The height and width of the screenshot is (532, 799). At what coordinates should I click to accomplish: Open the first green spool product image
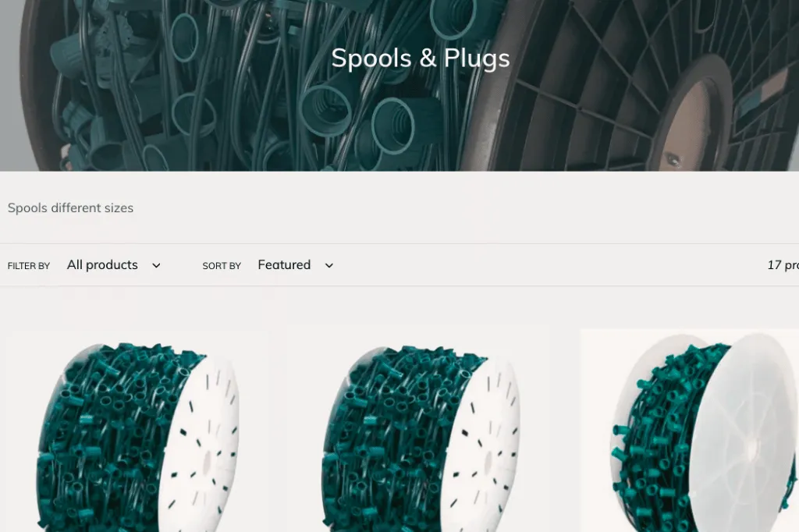click(x=137, y=431)
